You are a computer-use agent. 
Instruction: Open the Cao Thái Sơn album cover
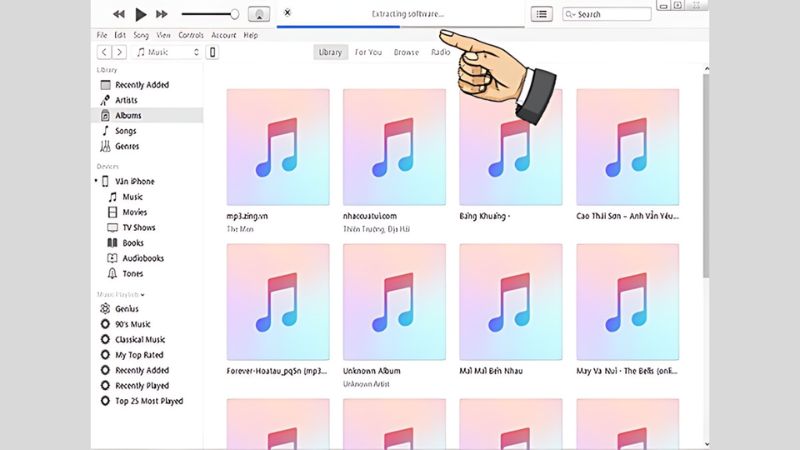tap(628, 147)
